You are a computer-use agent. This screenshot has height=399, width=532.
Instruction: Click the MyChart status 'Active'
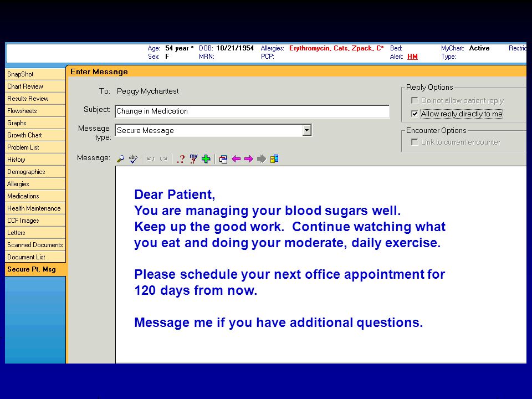(479, 48)
